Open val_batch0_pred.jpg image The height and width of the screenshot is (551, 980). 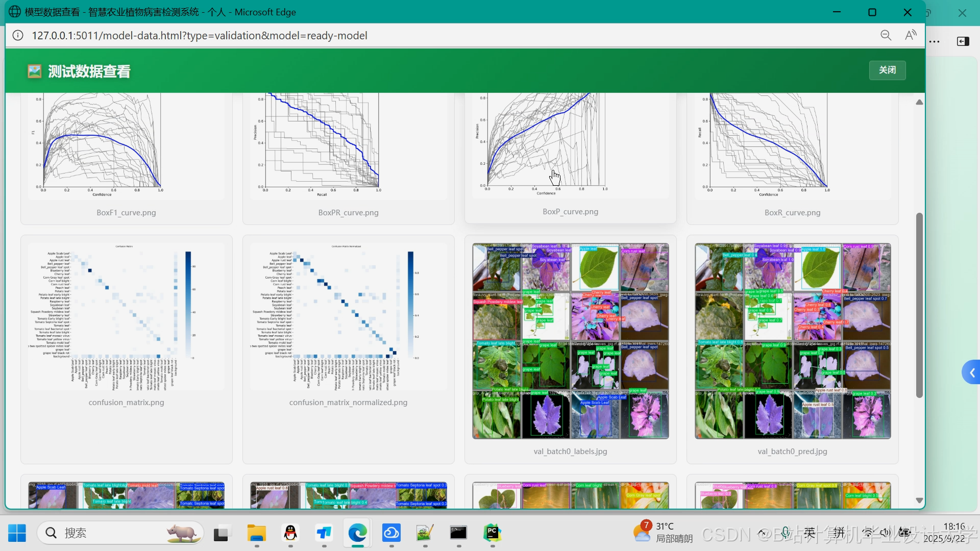(x=792, y=341)
